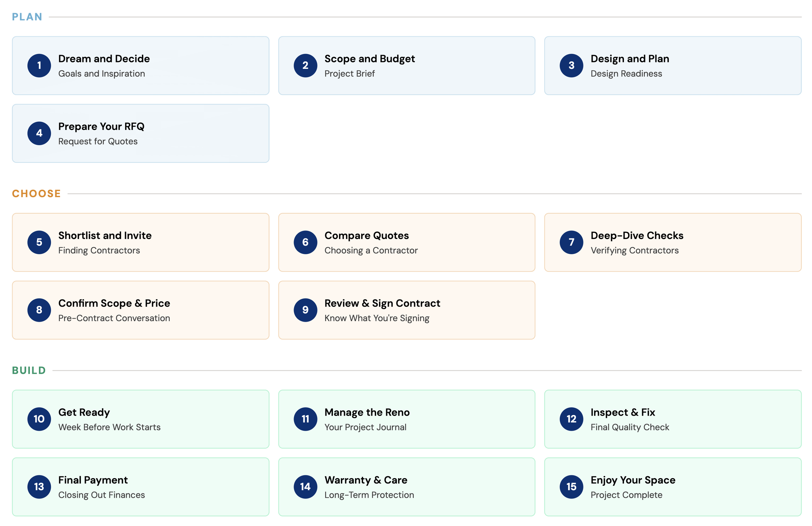This screenshot has height=526, width=812.
Task: Open the Scope and Budget card
Action: (406, 66)
